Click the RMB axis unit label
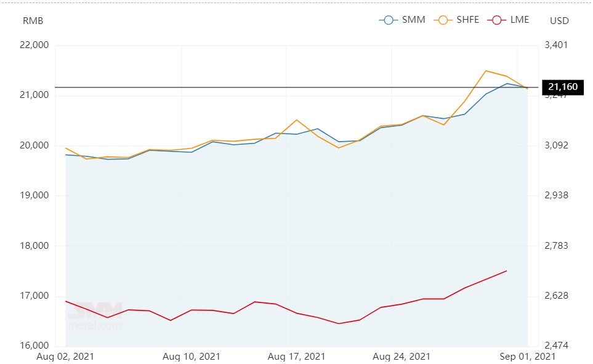593x364 pixels. tap(33, 21)
